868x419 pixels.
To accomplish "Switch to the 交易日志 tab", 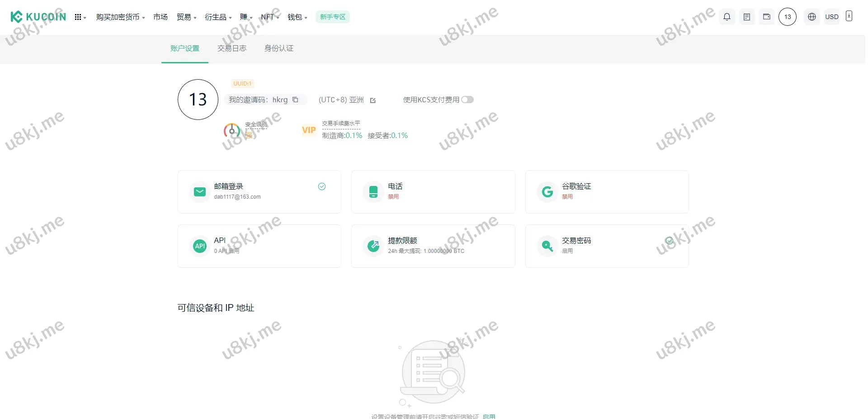I will point(231,48).
